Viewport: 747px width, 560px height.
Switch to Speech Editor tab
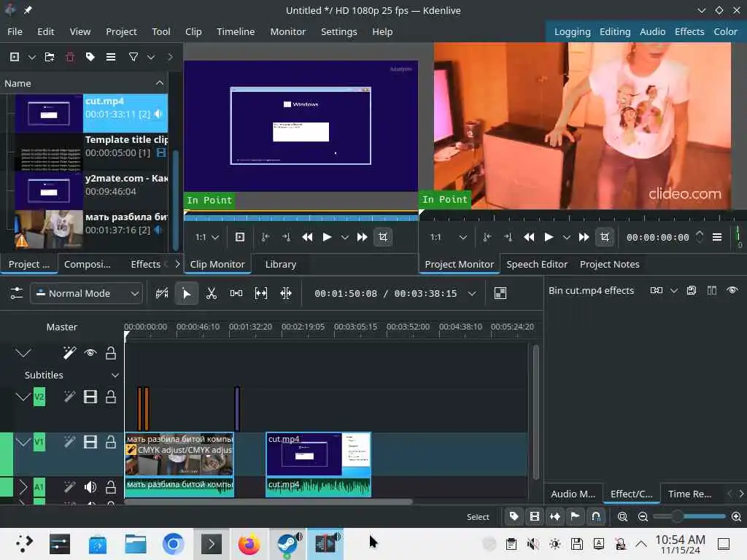point(537,264)
